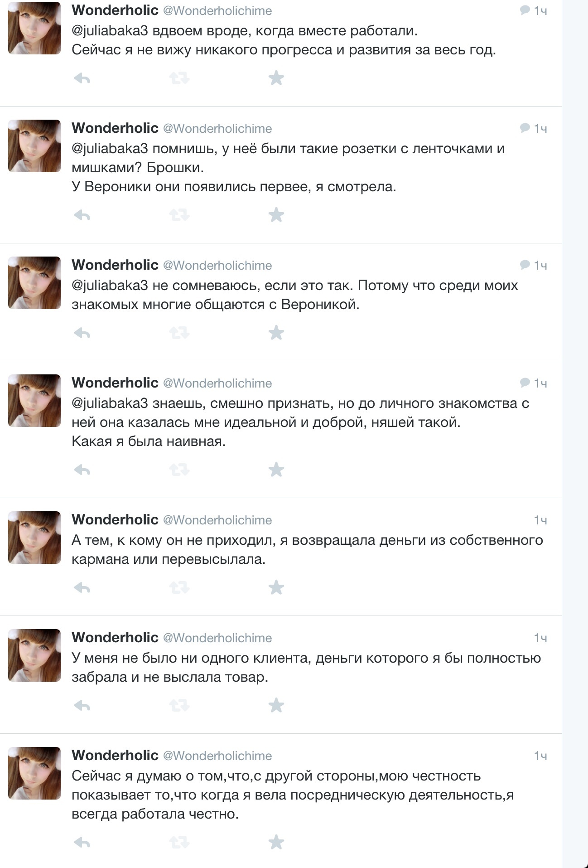The height and width of the screenshot is (868, 588).
Task: Favorite the tweet ending 'не выслала товар'
Action: click(x=276, y=705)
